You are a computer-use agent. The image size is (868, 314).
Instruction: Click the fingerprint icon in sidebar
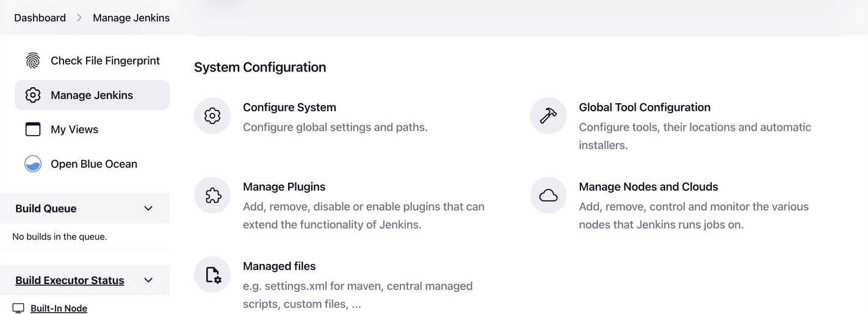tap(33, 60)
